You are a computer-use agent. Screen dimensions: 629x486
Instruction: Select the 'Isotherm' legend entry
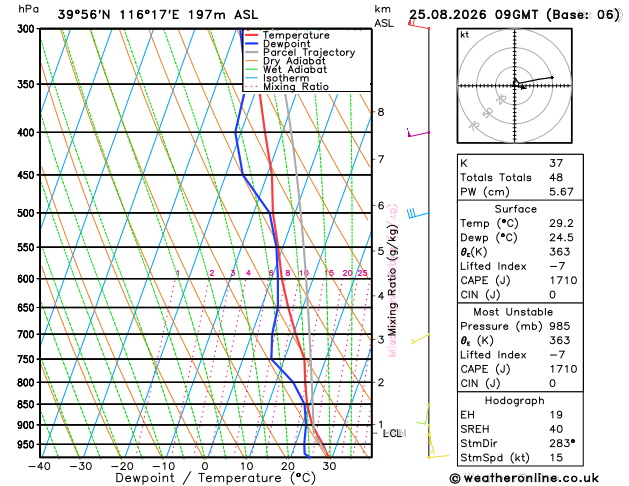pos(286,78)
